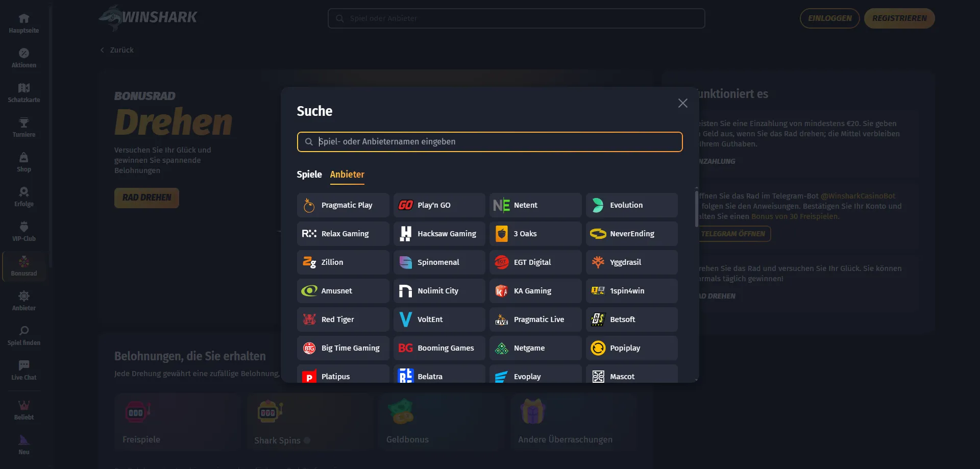
Task: Focus the Suche dialog search field
Action: (489, 142)
